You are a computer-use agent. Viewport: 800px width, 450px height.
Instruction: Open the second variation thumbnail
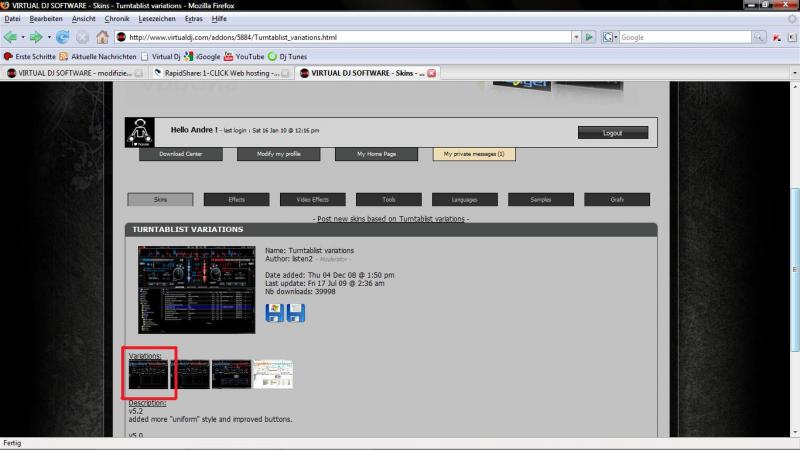click(x=190, y=374)
